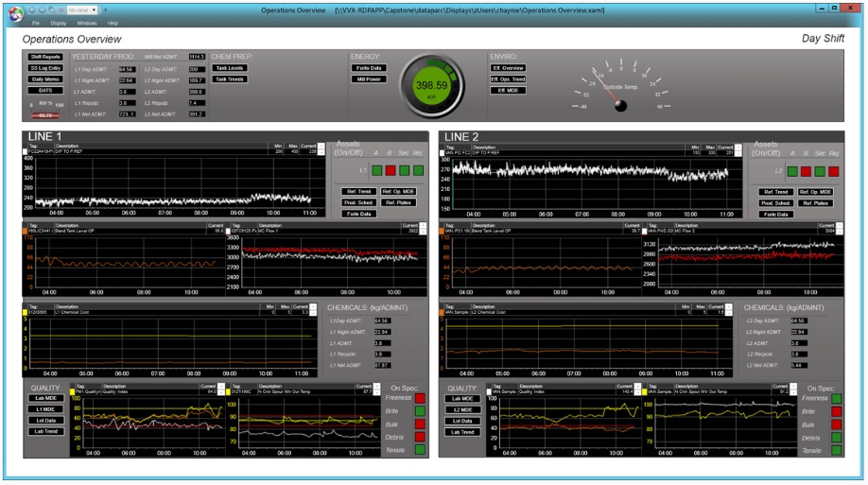Open the "No value" dropdown in title toolbar
868x485 pixels.
[x=82, y=10]
